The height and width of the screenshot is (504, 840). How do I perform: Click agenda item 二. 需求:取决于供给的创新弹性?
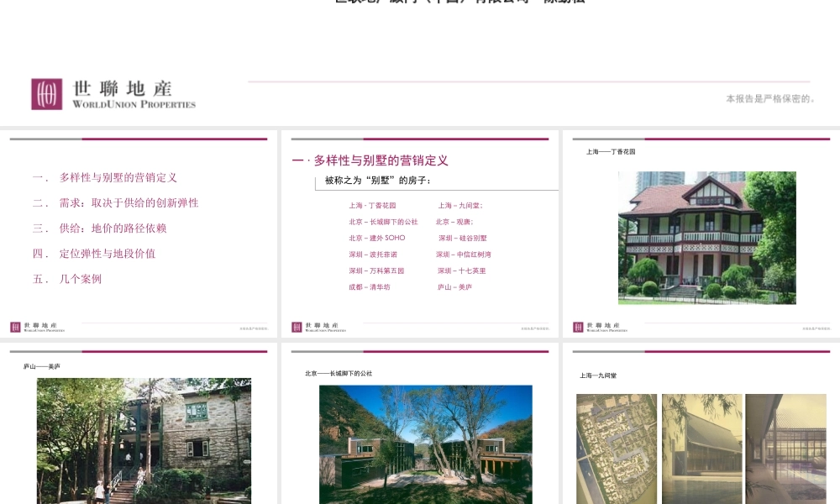click(x=115, y=203)
